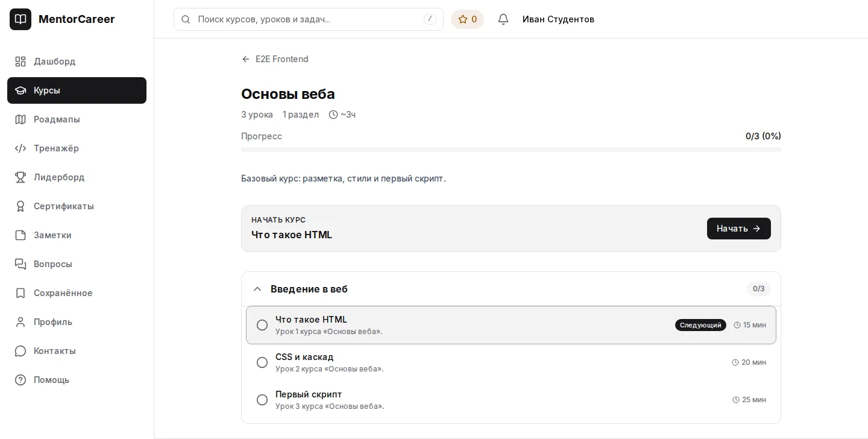Click the Контакты message icon

[20, 351]
